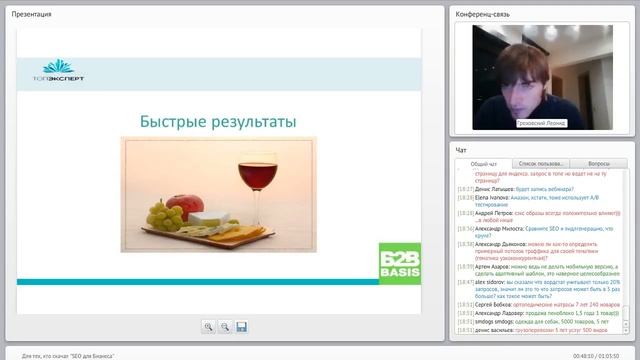This screenshot has width=640, height=360.
Task: Click the presenter webcam video
Action: coord(542,78)
